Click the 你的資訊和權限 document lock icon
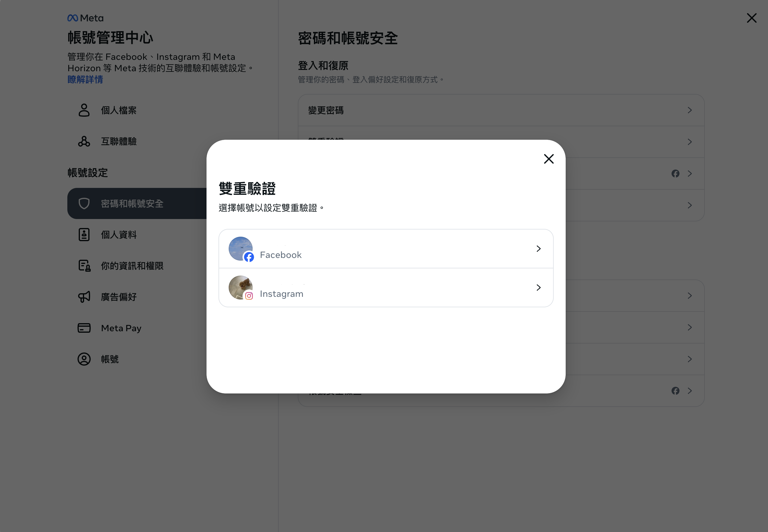 coord(84,266)
